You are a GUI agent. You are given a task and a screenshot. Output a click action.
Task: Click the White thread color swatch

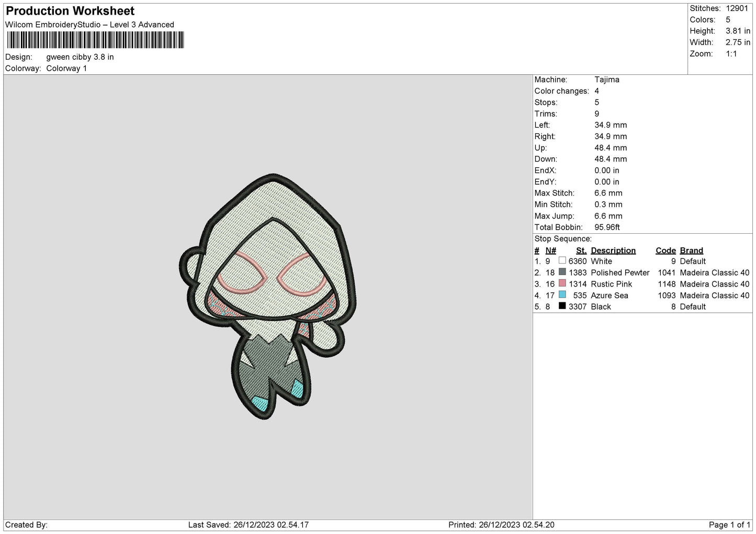pyautogui.click(x=562, y=260)
